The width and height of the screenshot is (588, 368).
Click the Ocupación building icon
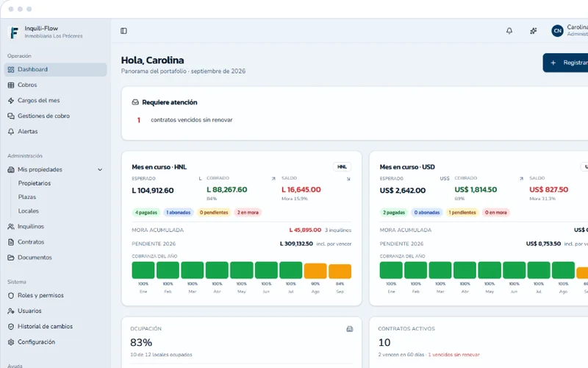tap(350, 329)
